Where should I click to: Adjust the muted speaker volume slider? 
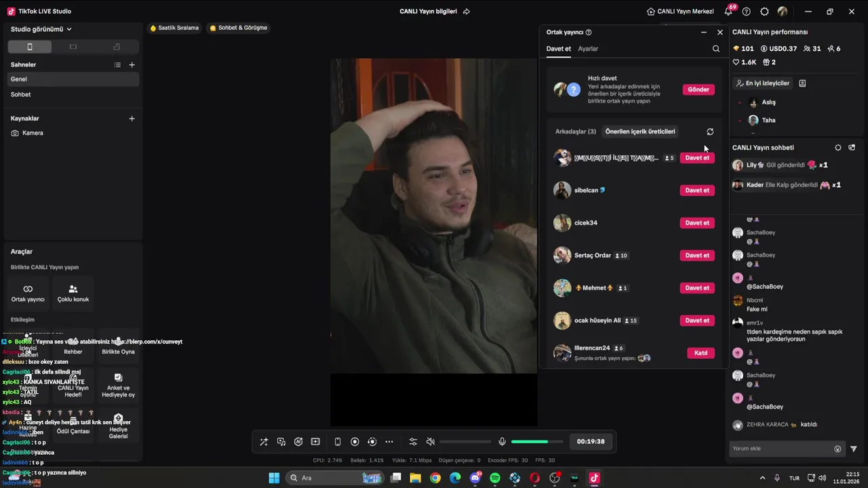pos(465,442)
